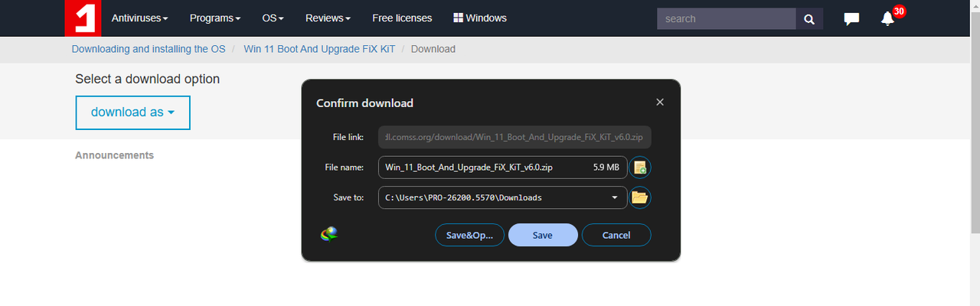Go to Free licenses page

[x=402, y=18]
